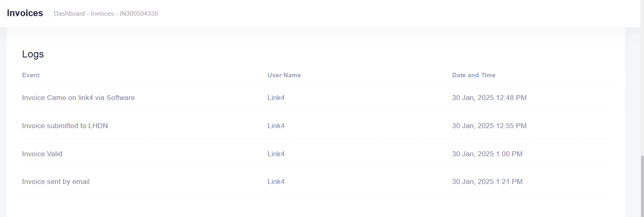Click Link4 user in the email sent row
644x217 pixels.
pos(276,181)
